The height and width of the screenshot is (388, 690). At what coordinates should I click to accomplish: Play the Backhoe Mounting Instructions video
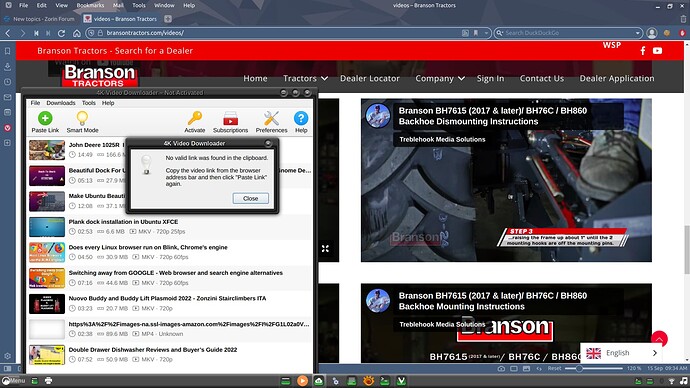click(506, 323)
